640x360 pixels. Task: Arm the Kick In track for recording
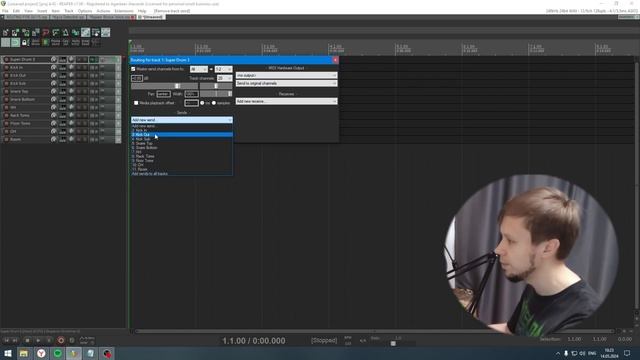(x=6, y=67)
